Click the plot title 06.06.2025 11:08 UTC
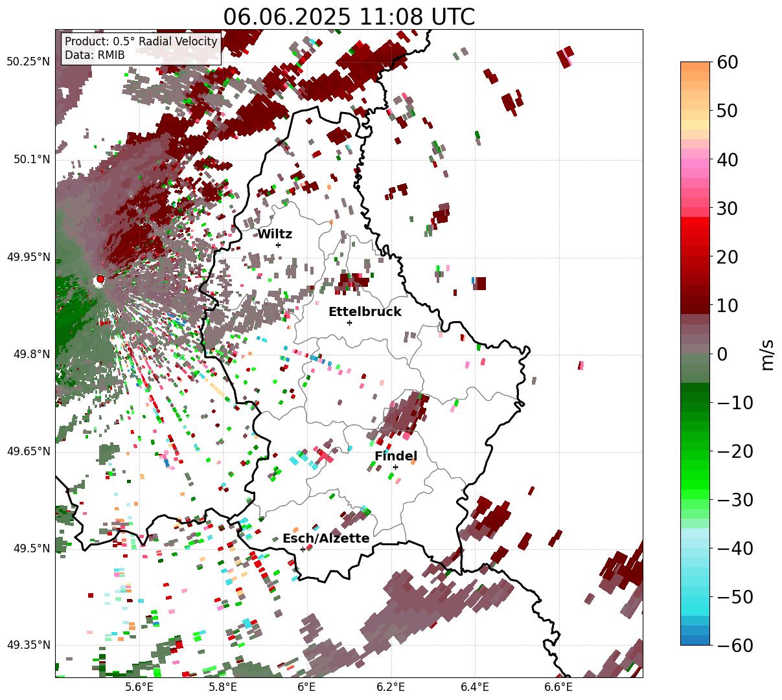This screenshot has height=700, width=782. click(349, 17)
